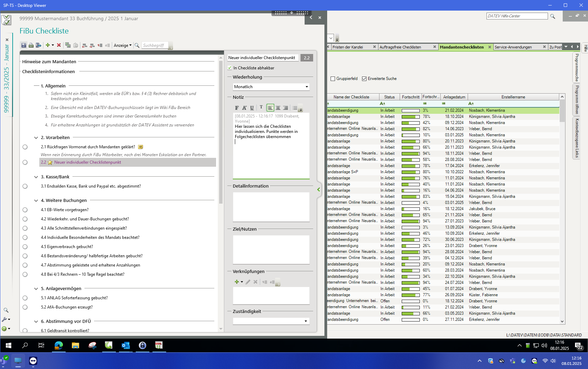Image resolution: width=588 pixels, height=369 pixels.
Task: Open the Auftragsfreie Checklisten tab
Action: (400, 47)
